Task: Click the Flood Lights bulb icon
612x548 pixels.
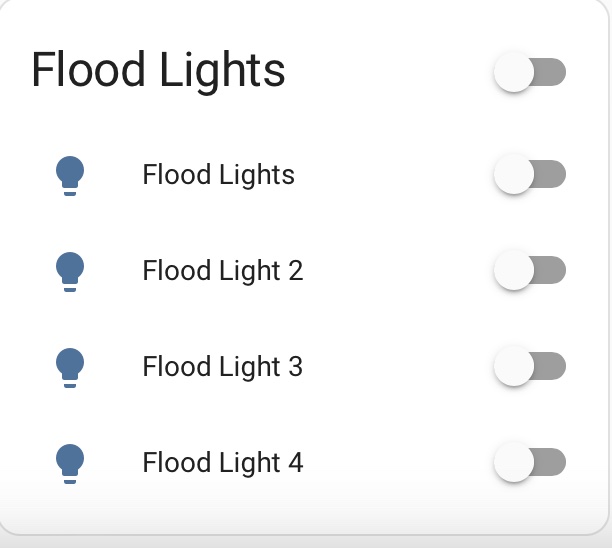Action: tap(69, 175)
